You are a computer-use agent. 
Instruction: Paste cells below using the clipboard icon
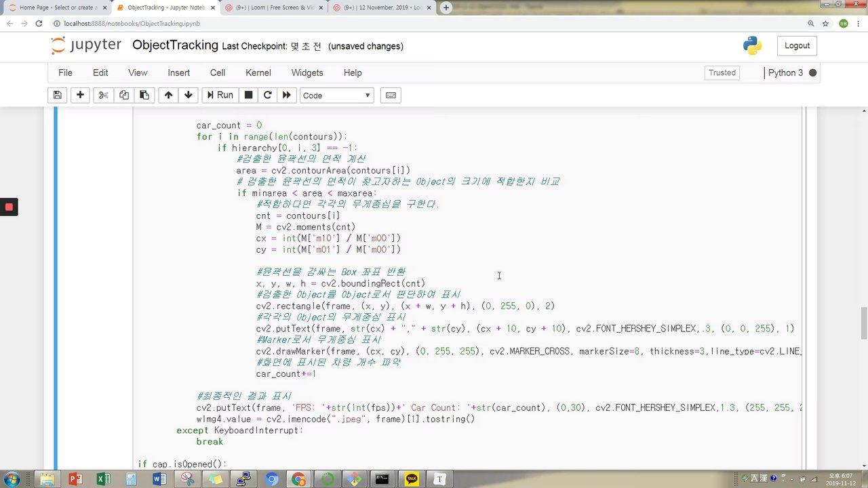coord(144,96)
